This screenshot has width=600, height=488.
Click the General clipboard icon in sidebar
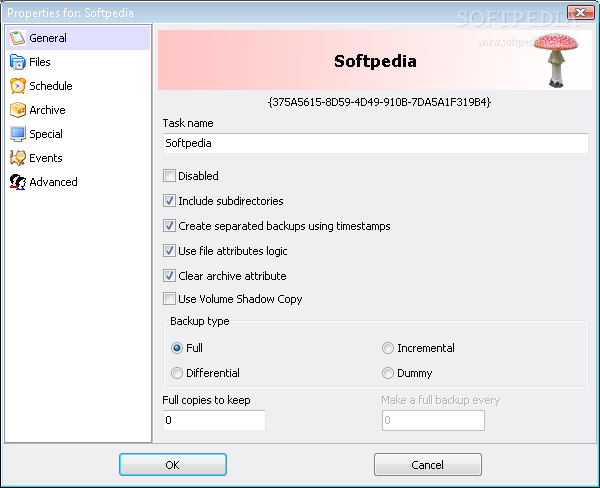click(18, 38)
